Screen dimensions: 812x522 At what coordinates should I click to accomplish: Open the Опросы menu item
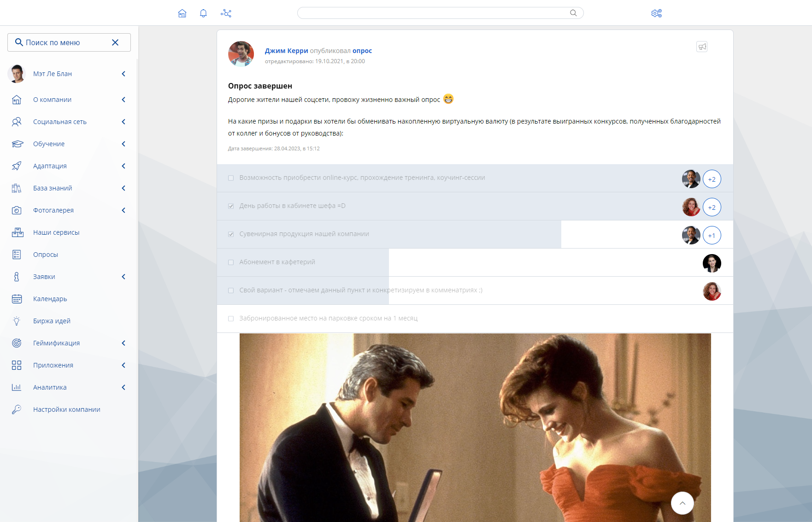pos(46,255)
